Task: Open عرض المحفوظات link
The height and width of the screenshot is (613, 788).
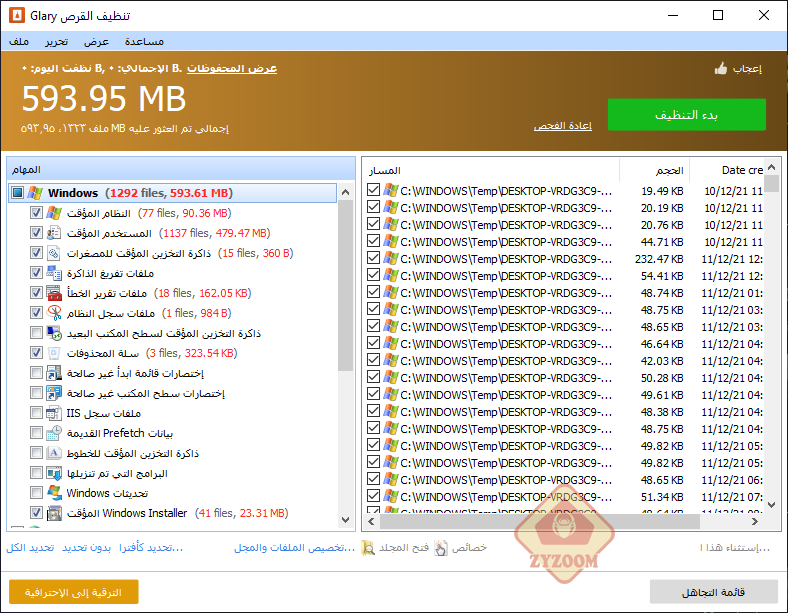Action: 232,68
